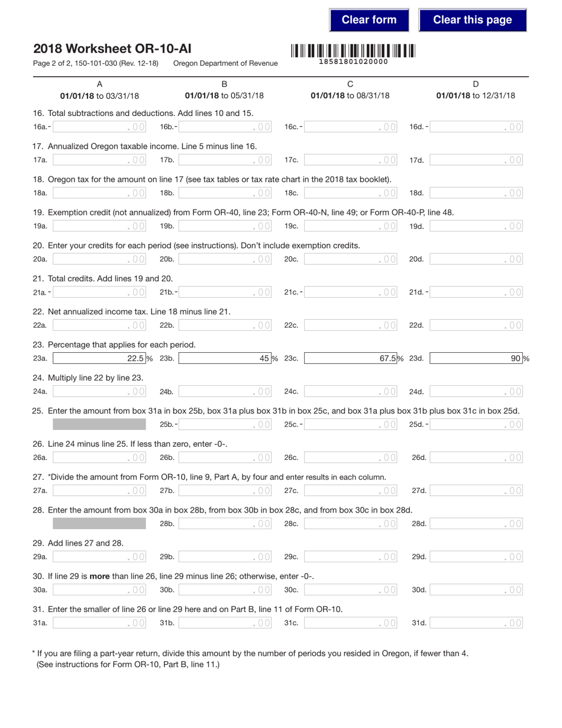Select box 25c amount field
The height and width of the screenshot is (728, 562).
[x=350, y=424]
